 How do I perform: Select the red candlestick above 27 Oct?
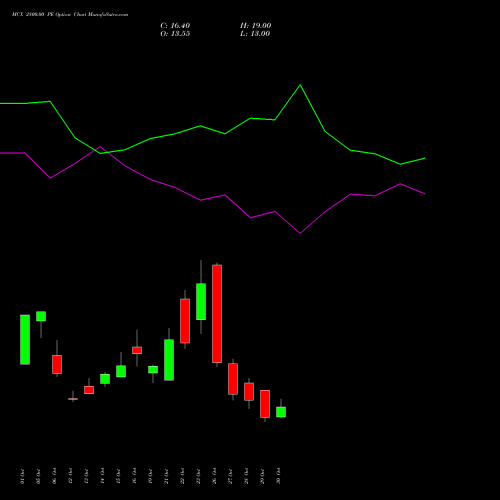[233, 379]
